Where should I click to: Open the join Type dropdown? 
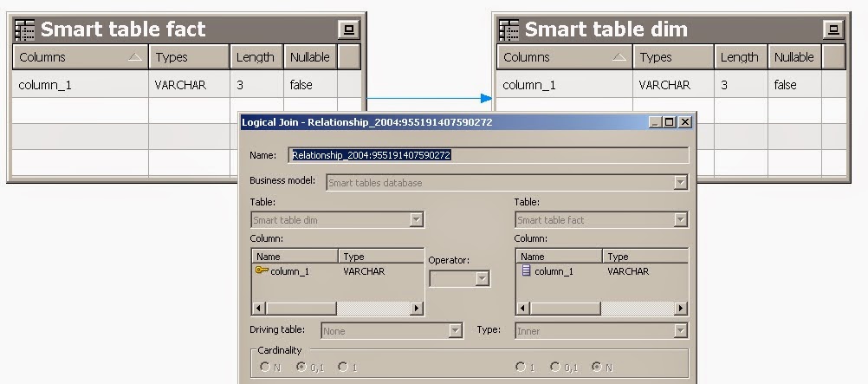pos(680,331)
